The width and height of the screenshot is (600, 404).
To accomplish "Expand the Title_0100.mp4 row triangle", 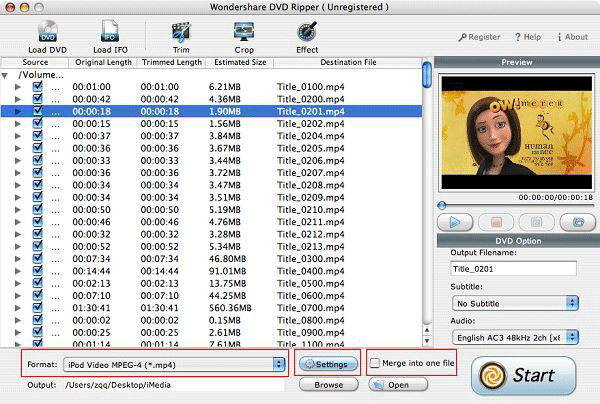I will point(18,87).
